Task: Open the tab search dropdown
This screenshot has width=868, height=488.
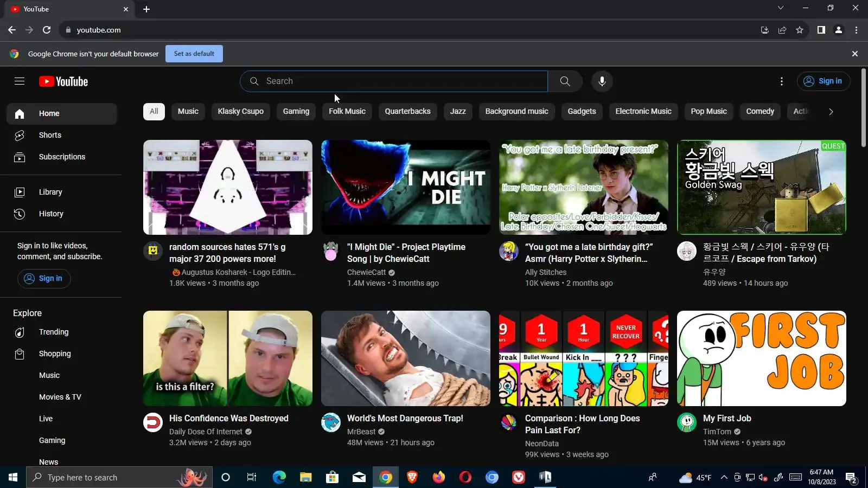Action: pos(781,8)
